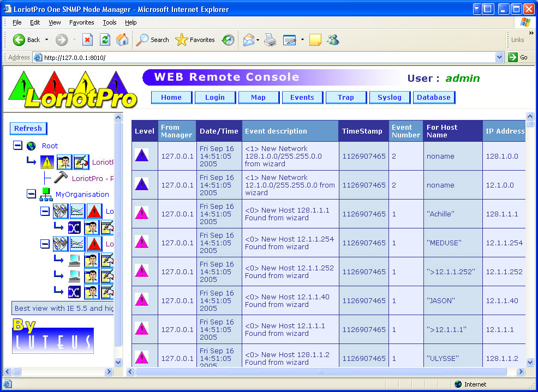Open the Help menu
The image size is (538, 392).
click(x=131, y=22)
